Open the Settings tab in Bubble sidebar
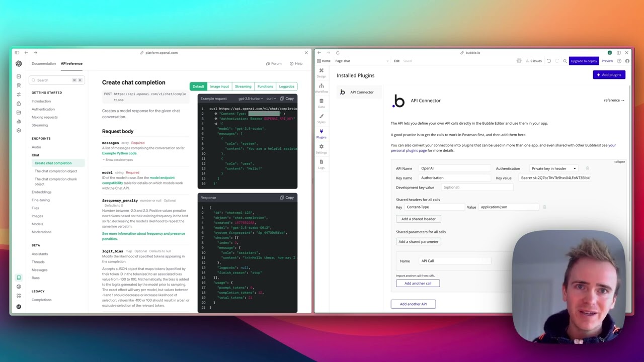The height and width of the screenshot is (362, 644). (321, 149)
